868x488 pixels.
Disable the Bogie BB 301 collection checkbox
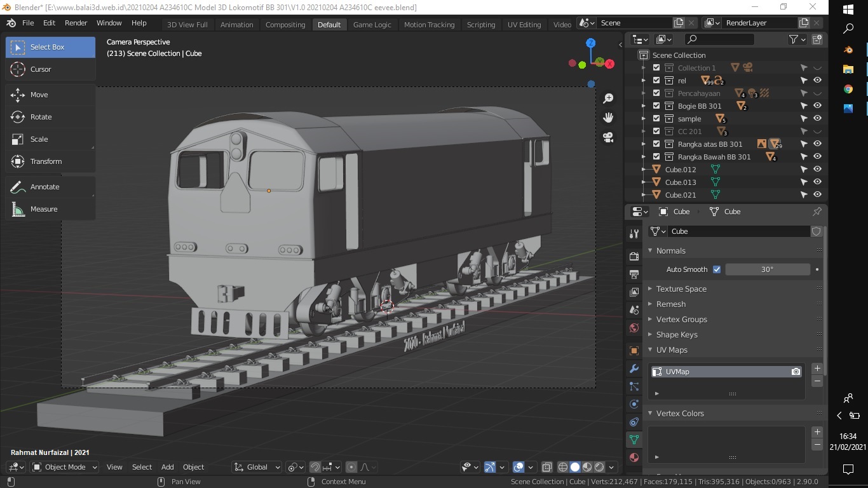656,105
